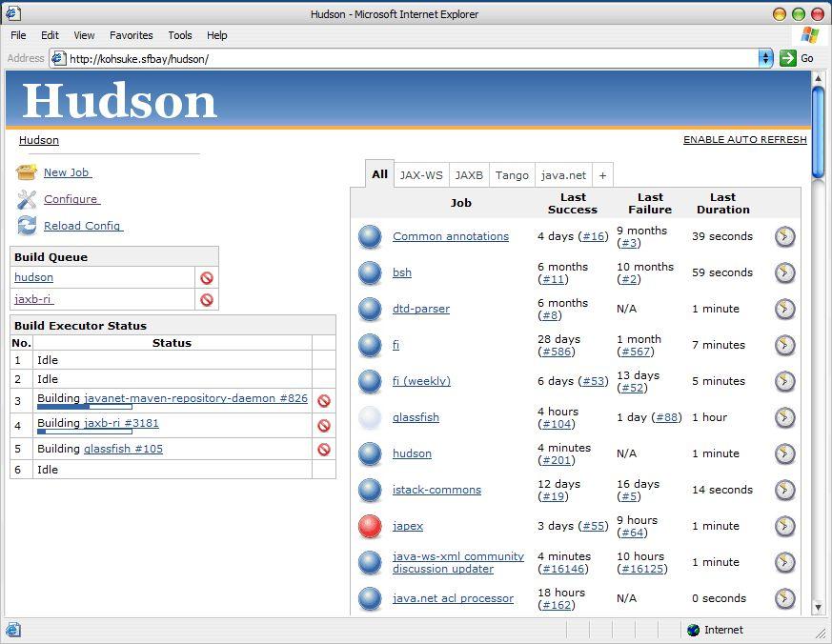Click the Hudson breadcrumb link

39,140
